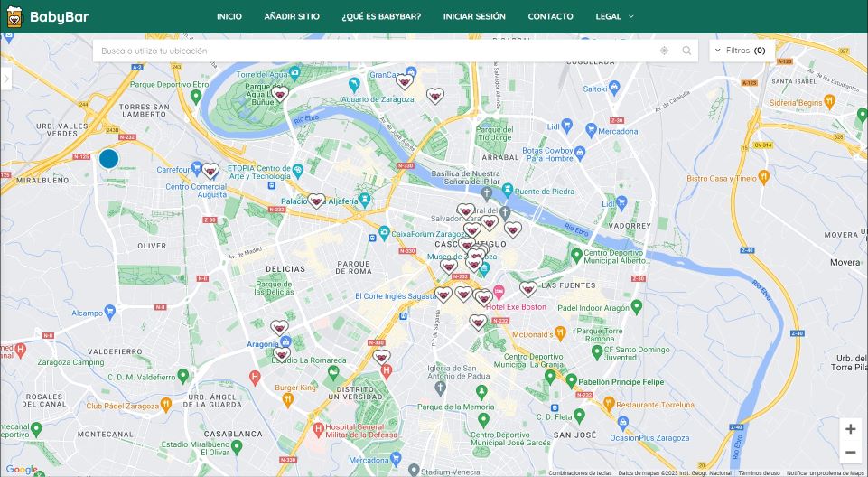This screenshot has height=477, width=868.
Task: Select heart marker near Palacio de la Aljafería
Action: point(316,200)
